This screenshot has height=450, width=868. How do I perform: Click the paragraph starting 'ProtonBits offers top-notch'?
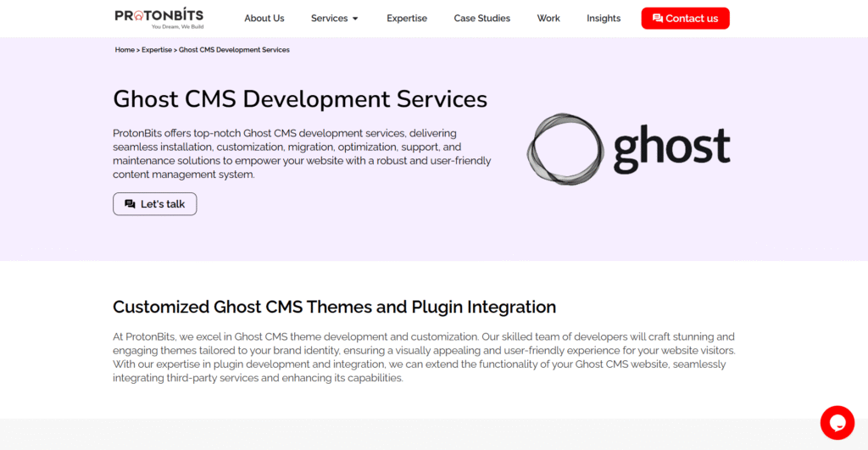click(303, 154)
